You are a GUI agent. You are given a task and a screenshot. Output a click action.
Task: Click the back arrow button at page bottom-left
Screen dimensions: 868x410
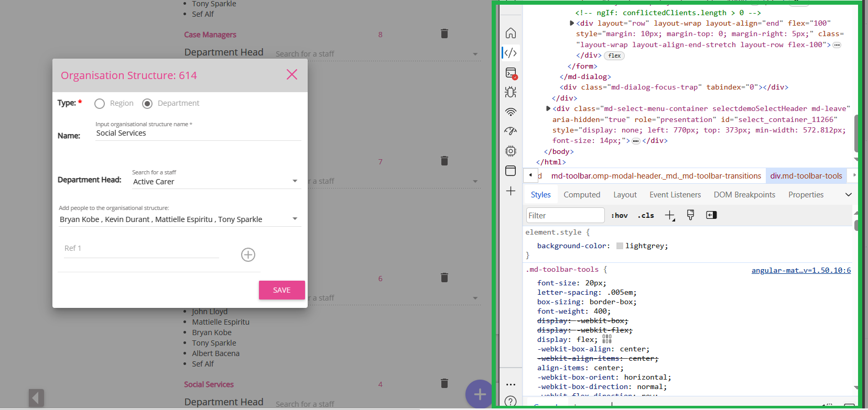(36, 398)
